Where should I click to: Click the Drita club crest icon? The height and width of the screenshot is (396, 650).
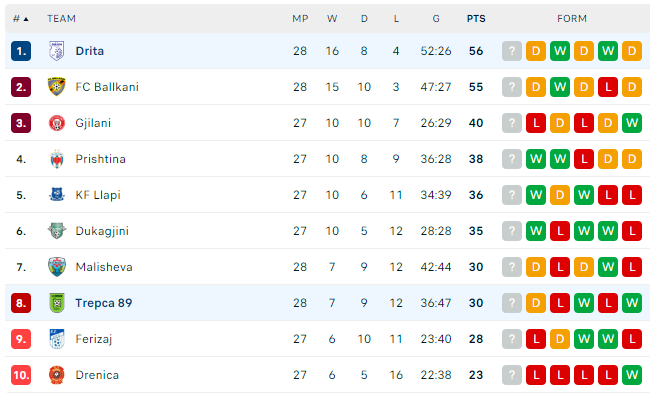pyautogui.click(x=57, y=51)
